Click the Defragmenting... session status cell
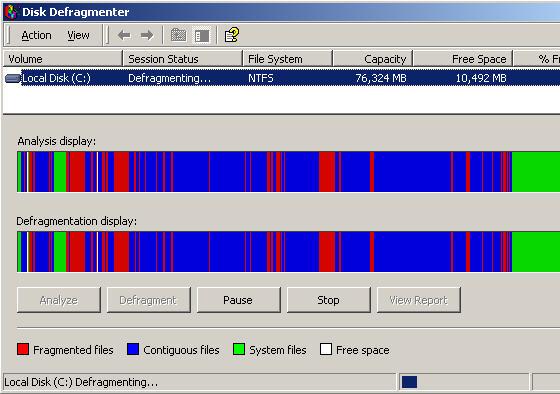Screen dimensions: 560x394 [x=169, y=78]
